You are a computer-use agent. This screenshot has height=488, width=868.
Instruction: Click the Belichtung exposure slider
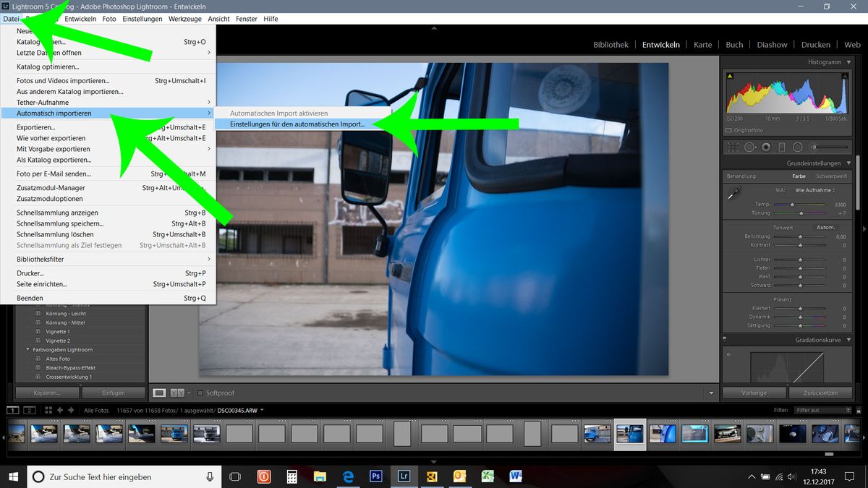pos(799,236)
